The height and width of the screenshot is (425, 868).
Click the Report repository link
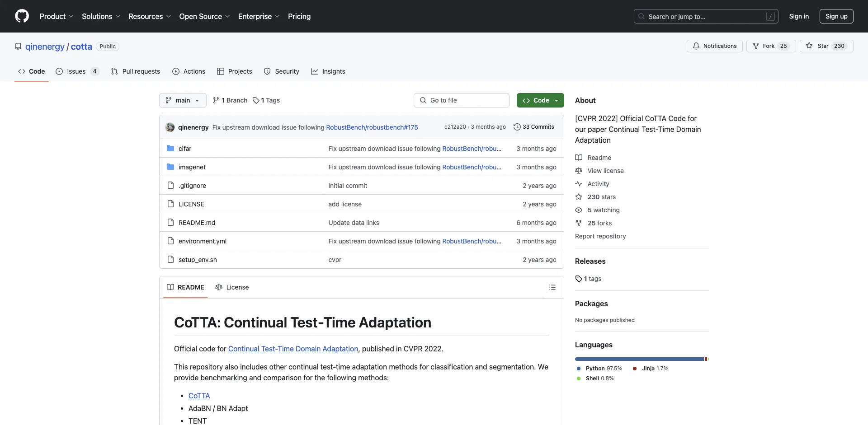[600, 236]
